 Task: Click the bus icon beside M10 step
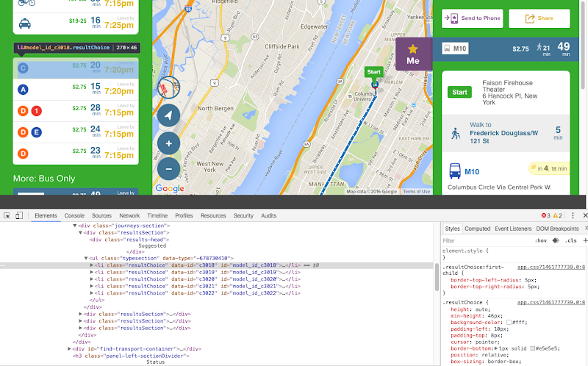(x=454, y=171)
